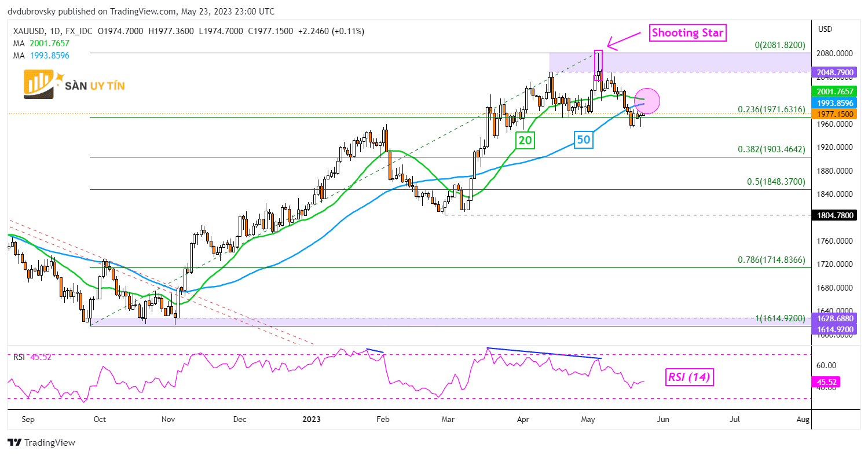Click Dec on the time axis
This screenshot has height=455, width=868.
coord(240,419)
